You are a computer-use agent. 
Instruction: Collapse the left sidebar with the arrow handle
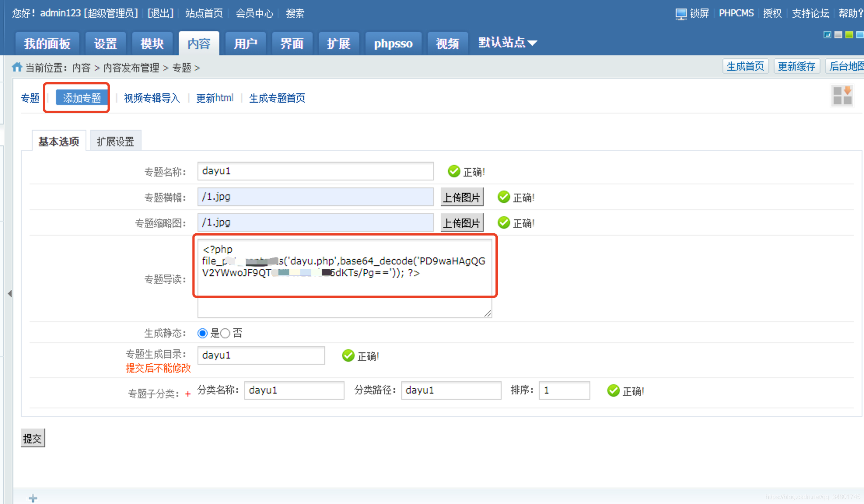click(x=10, y=294)
